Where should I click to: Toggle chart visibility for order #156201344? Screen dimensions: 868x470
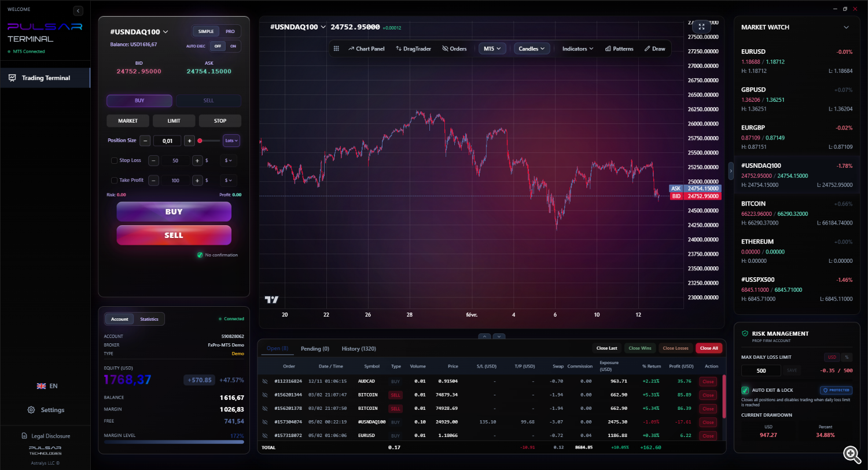pyautogui.click(x=265, y=395)
